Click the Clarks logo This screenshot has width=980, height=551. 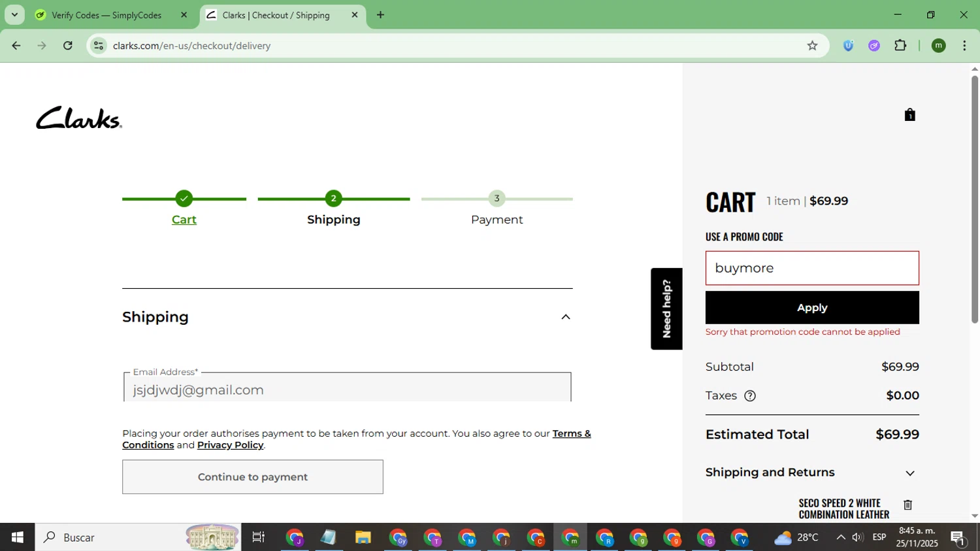click(79, 118)
